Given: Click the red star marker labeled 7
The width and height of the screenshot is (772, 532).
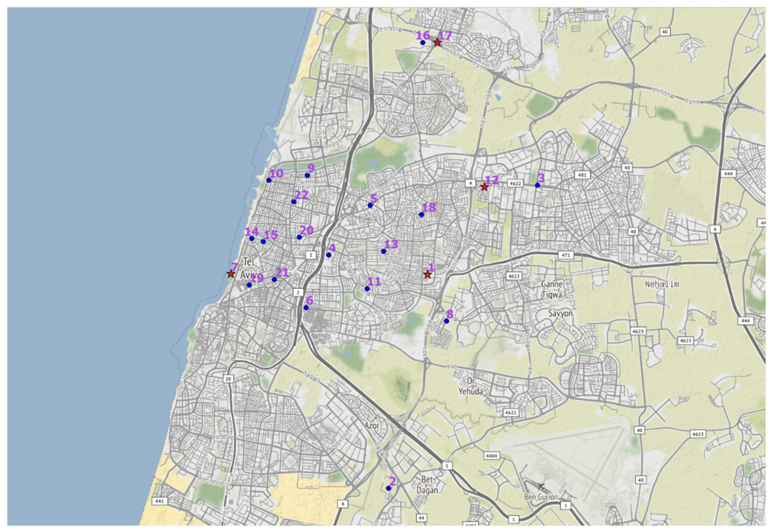Looking at the screenshot, I should point(231,274).
